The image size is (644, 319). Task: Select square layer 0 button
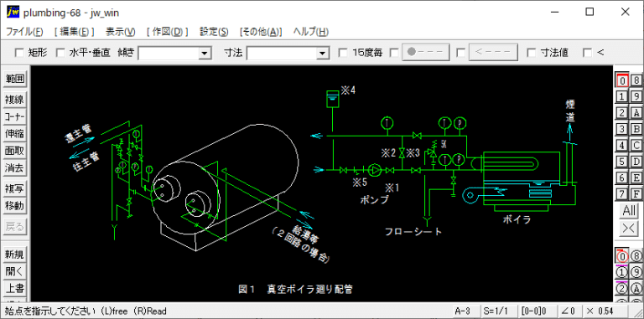[x=622, y=80]
